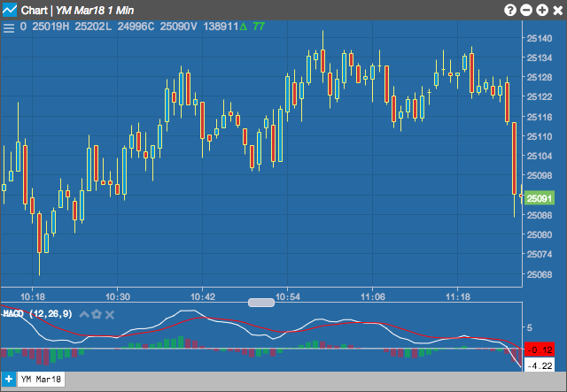Select the YM Mar18 tab
The height and width of the screenshot is (392, 567).
pos(42,380)
